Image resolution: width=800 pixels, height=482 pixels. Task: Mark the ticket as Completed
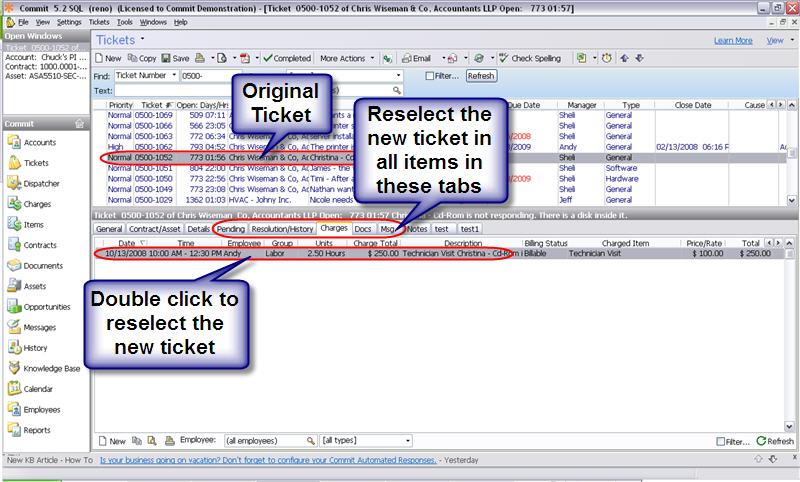pyautogui.click(x=285, y=59)
